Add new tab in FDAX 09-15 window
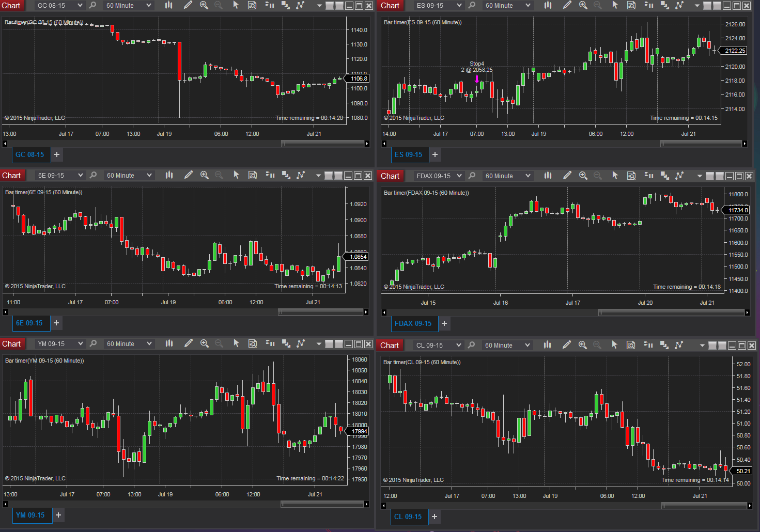This screenshot has height=532, width=760. tap(444, 323)
